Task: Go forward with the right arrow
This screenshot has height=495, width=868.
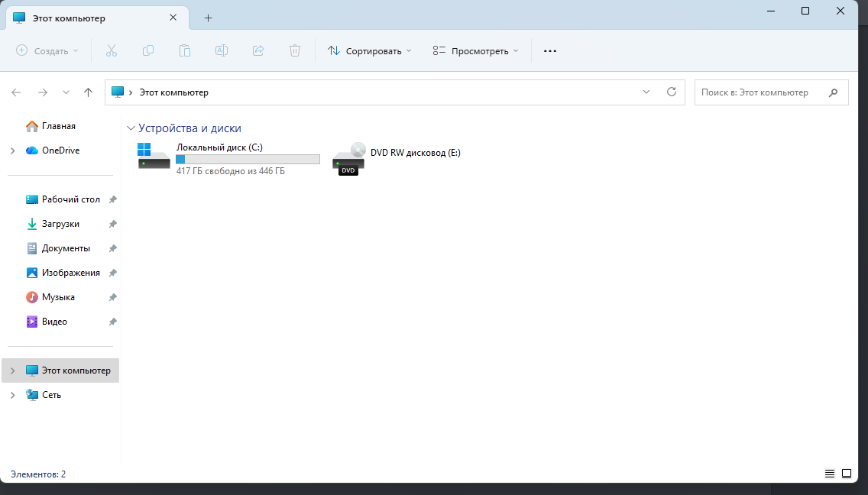Action: (x=43, y=92)
